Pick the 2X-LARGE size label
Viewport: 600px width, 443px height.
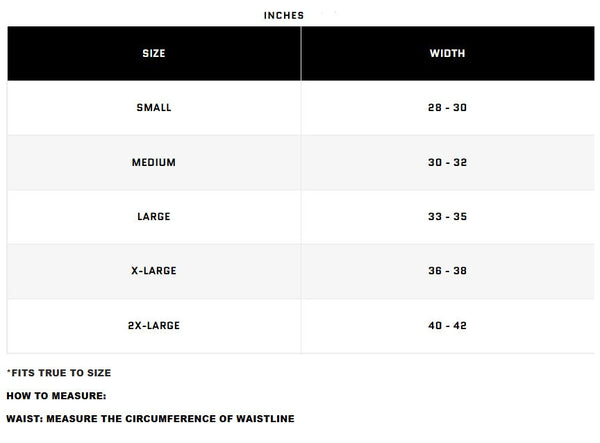pyautogui.click(x=153, y=325)
